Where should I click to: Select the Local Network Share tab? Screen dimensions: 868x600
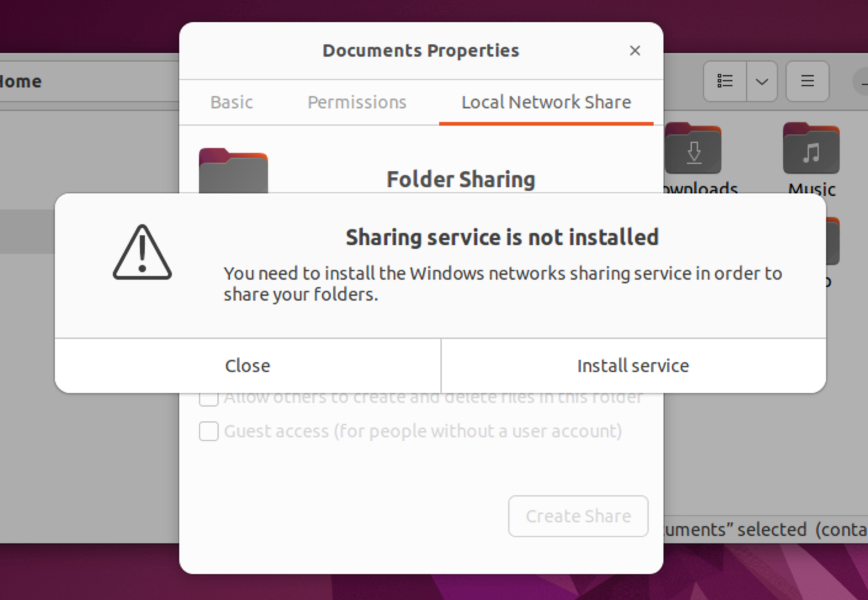pos(546,102)
